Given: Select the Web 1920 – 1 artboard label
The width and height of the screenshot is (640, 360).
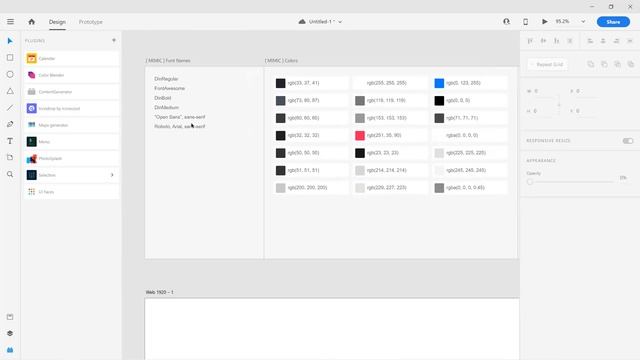Looking at the screenshot, I should pyautogui.click(x=160, y=292).
